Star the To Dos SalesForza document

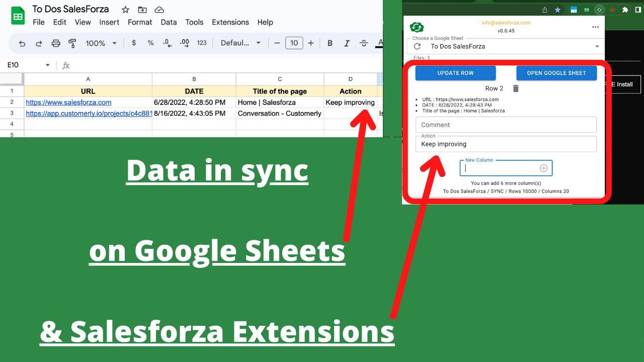[x=125, y=10]
